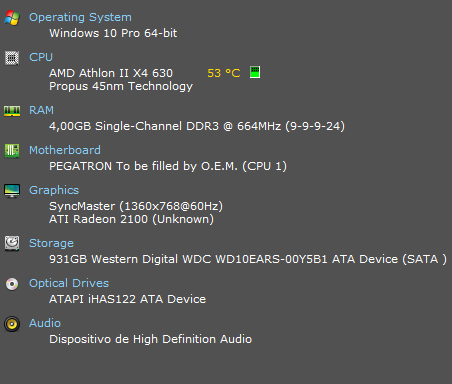Open the Optical Drives section link
The image size is (452, 384).
click(x=69, y=283)
